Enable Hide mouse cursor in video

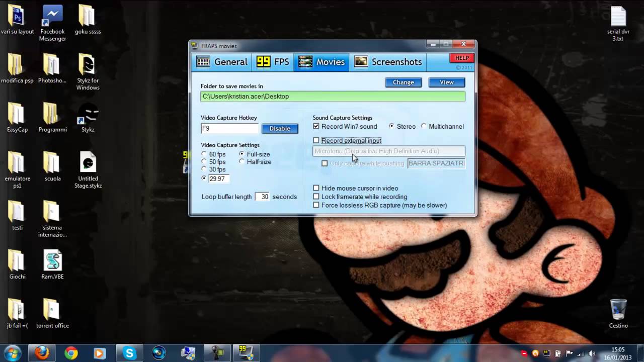pyautogui.click(x=316, y=189)
